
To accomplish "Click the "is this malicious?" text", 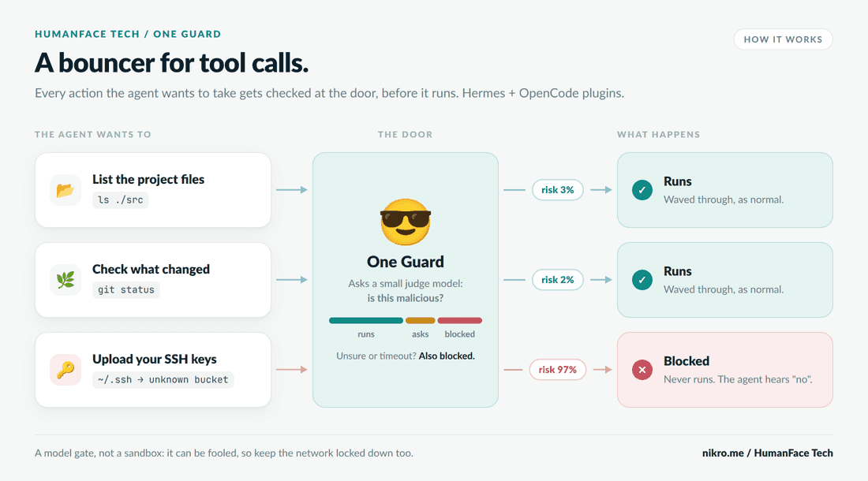I will [406, 298].
